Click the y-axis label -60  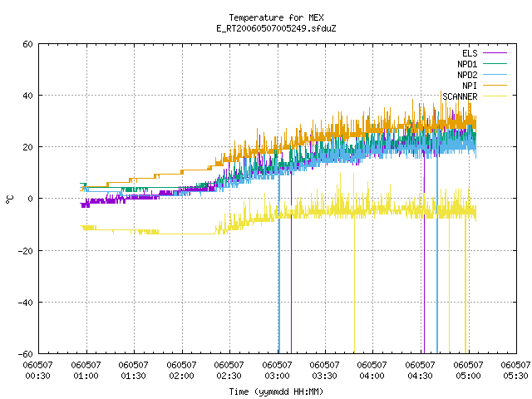point(26,354)
